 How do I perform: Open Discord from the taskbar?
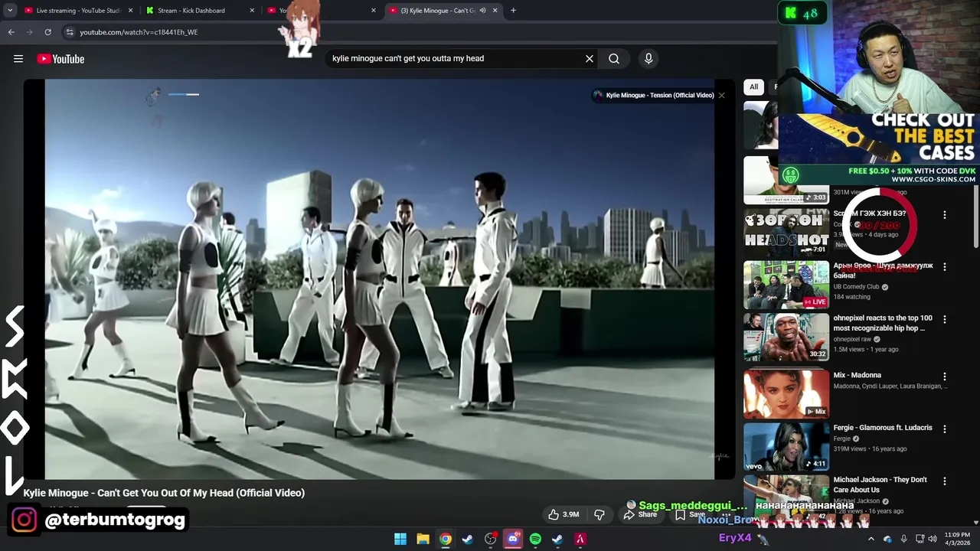point(513,539)
